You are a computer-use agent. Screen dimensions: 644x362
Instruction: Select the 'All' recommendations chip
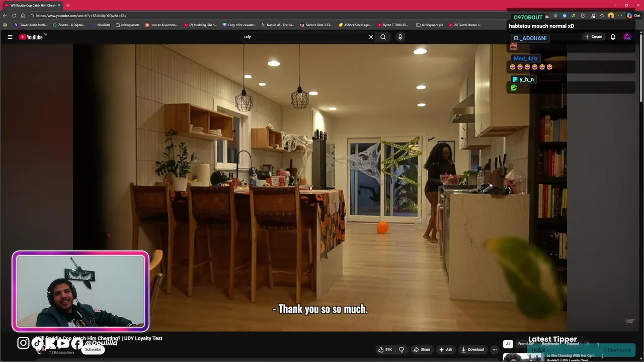(508, 344)
